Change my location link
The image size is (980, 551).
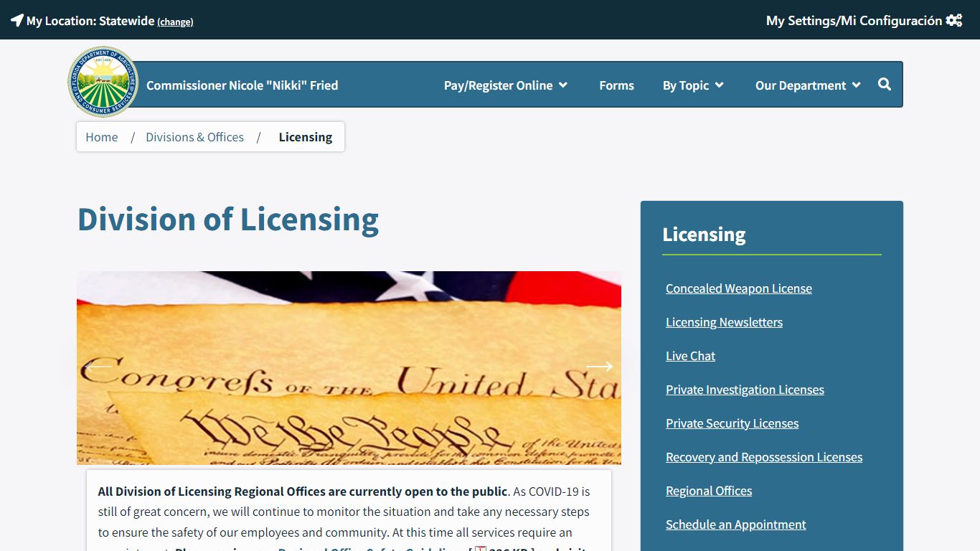click(175, 22)
